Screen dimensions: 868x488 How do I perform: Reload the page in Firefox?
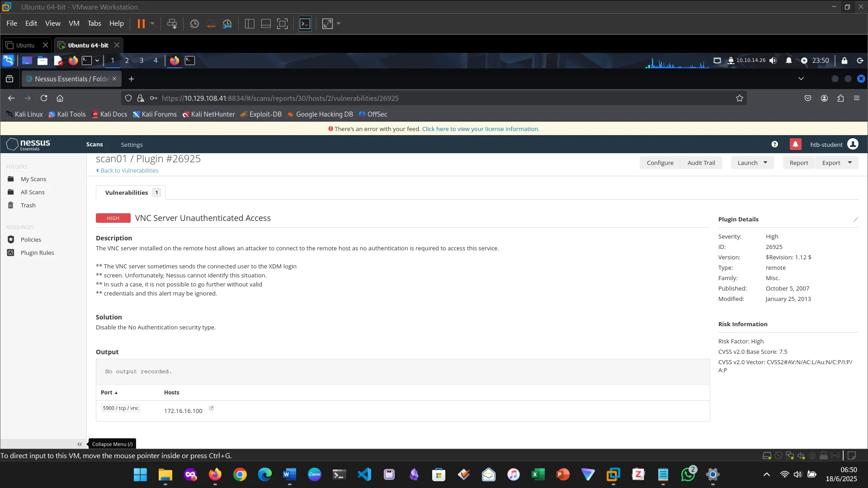coord(44,98)
